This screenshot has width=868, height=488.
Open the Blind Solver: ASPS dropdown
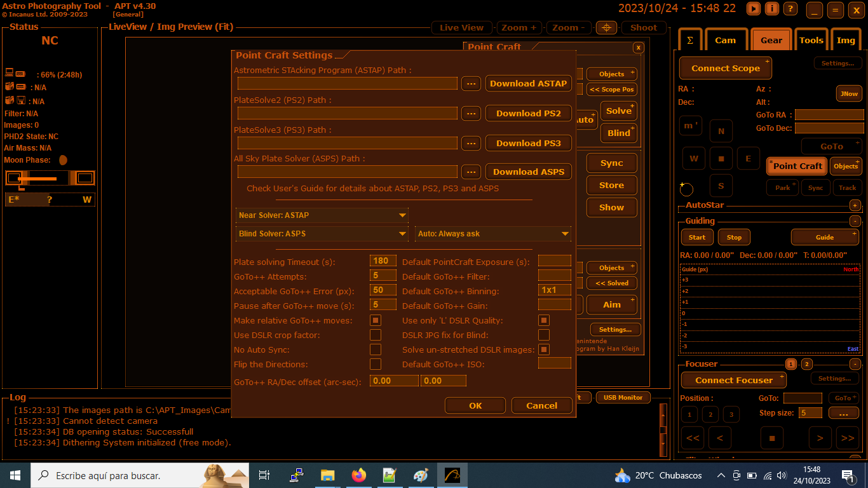(322, 234)
